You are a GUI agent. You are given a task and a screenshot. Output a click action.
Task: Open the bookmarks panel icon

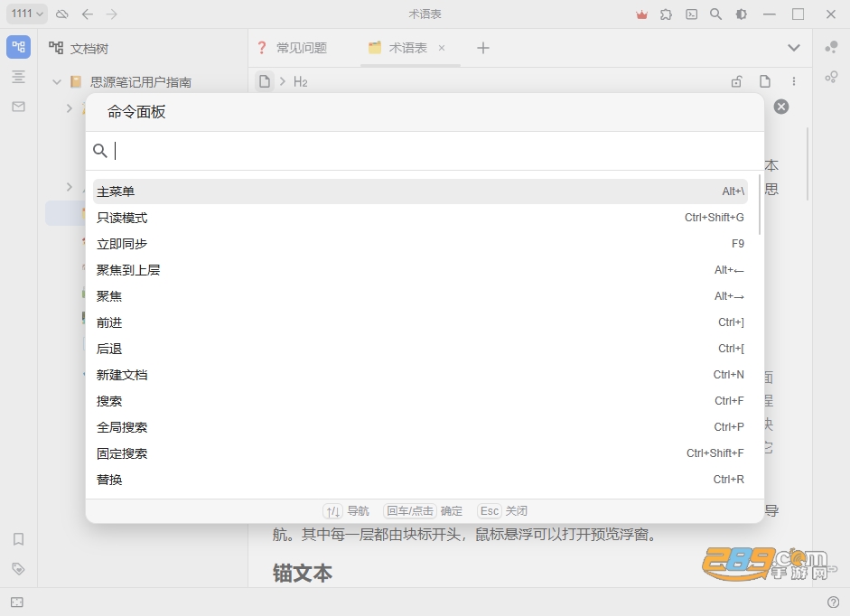click(18, 539)
